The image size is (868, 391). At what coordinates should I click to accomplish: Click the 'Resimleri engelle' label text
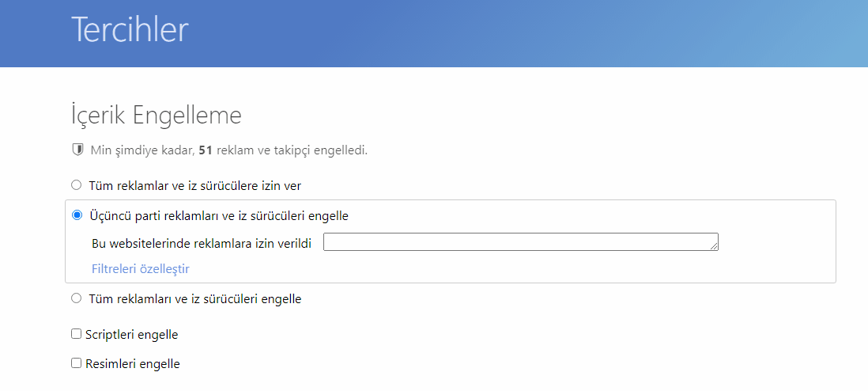(x=132, y=364)
